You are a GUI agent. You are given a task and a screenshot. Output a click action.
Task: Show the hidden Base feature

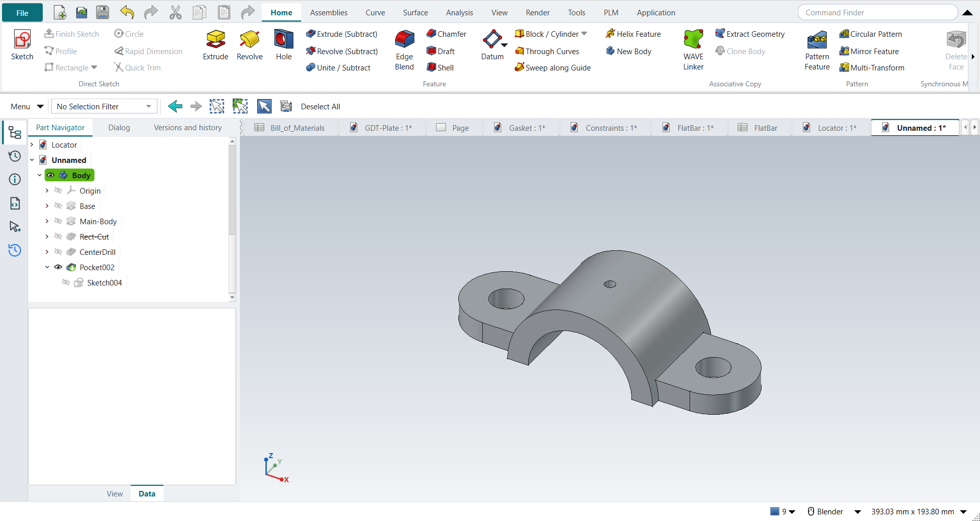coord(58,206)
